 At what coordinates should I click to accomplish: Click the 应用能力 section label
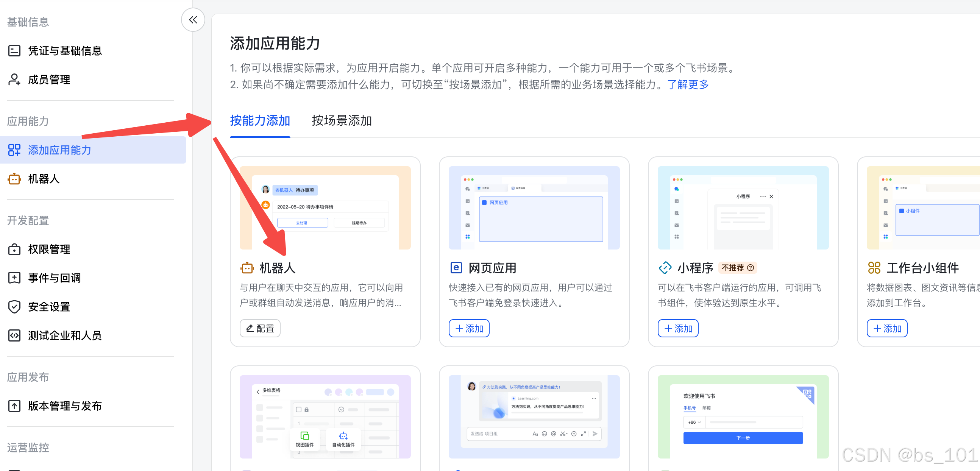pos(28,121)
